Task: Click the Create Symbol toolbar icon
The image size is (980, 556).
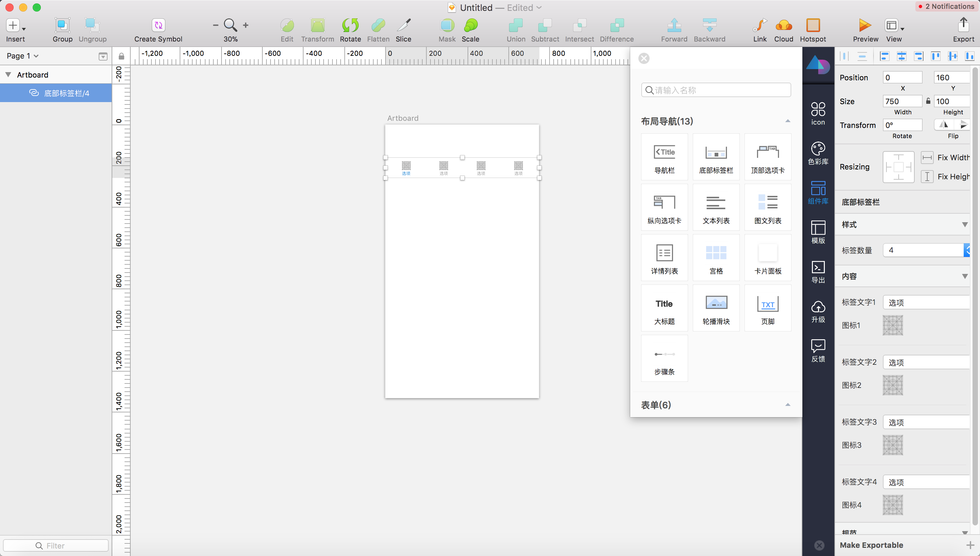Action: point(158,25)
